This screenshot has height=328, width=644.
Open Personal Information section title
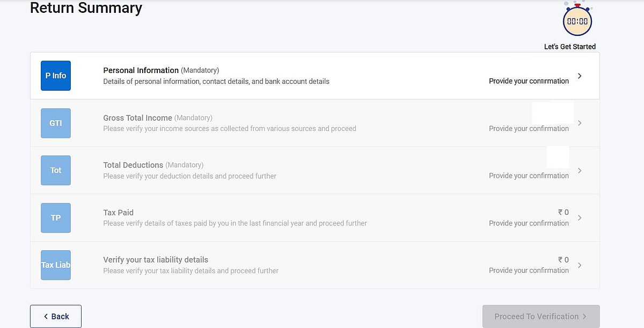(141, 70)
